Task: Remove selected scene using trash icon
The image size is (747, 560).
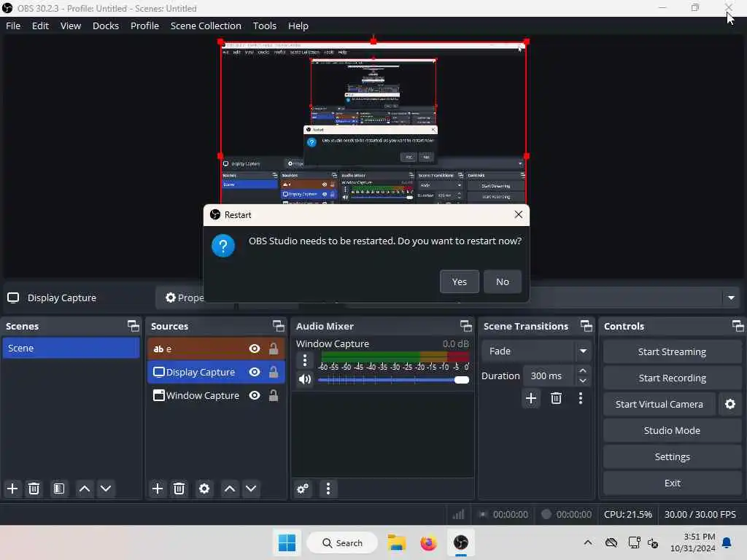Action: pyautogui.click(x=34, y=489)
